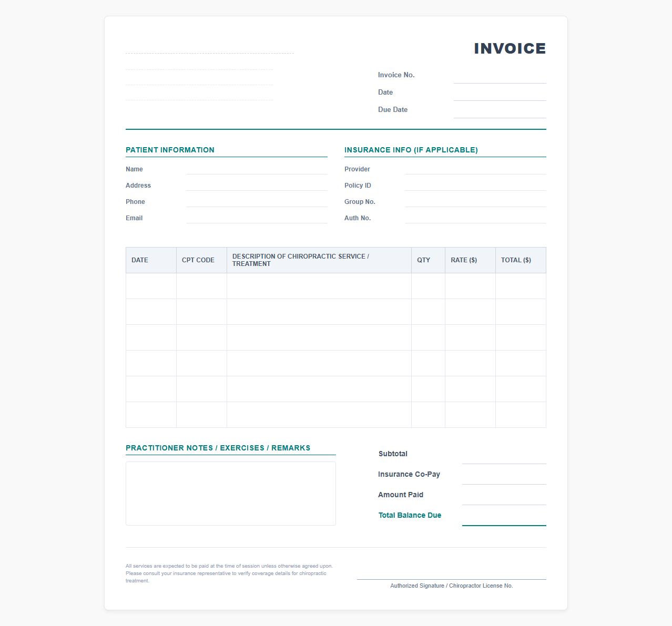Click the Auth No. field
672x626 pixels.
click(475, 218)
